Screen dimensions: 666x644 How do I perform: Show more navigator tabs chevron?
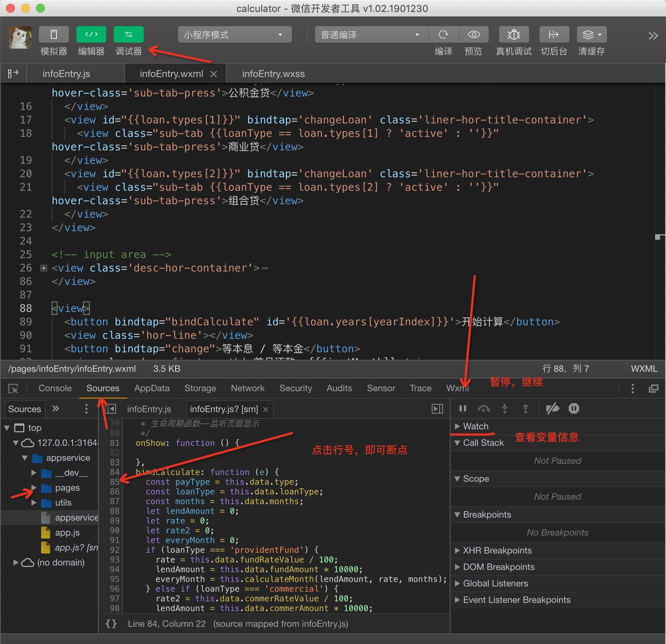point(55,408)
